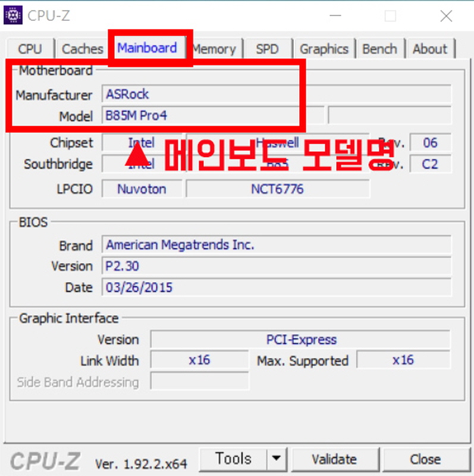Expand the Tools dropdown arrow

277,458
